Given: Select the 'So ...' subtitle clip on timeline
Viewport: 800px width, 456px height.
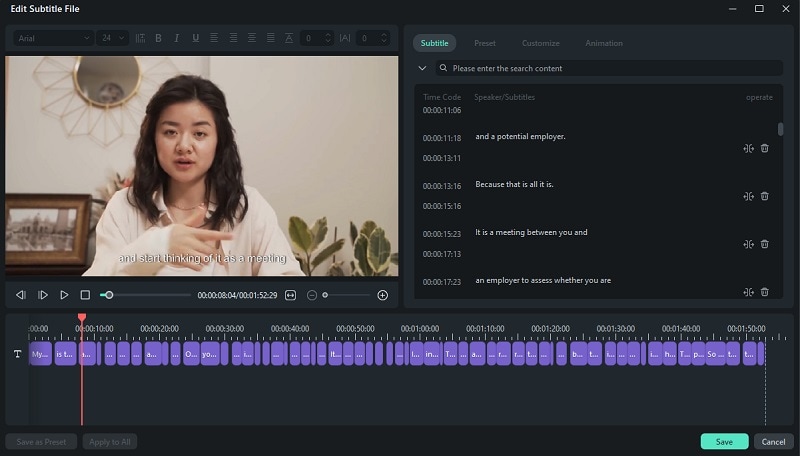Looking at the screenshot, I should click(x=715, y=354).
